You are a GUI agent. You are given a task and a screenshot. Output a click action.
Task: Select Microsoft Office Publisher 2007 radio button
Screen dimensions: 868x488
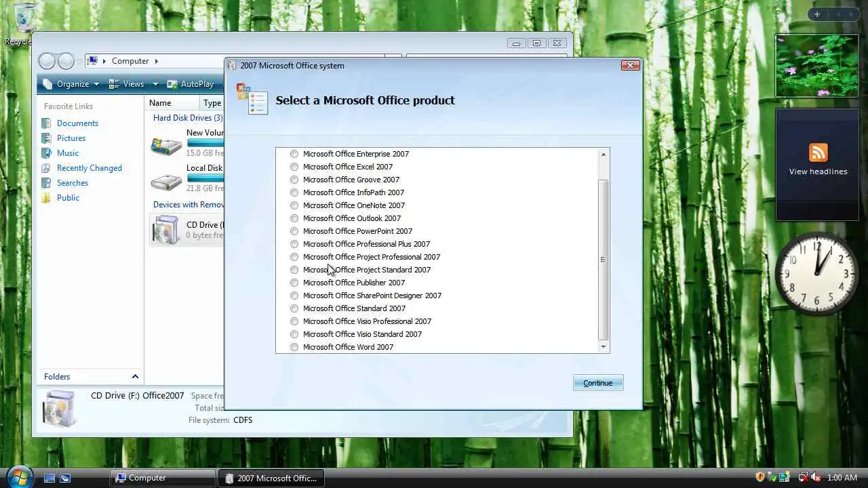tap(294, 283)
